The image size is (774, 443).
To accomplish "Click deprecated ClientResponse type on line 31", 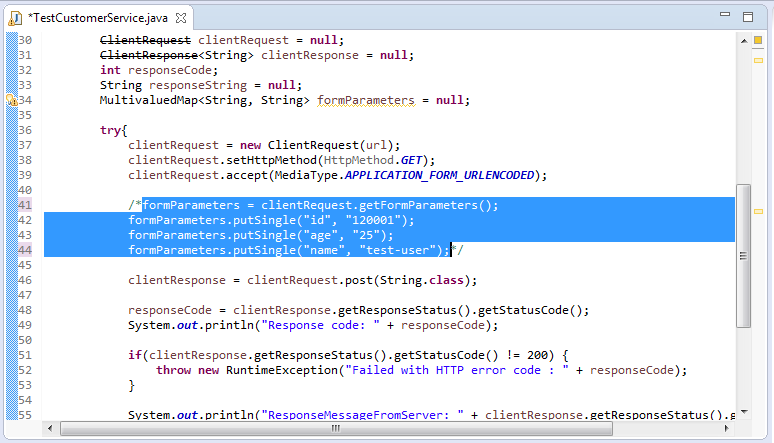I will click(x=149, y=55).
